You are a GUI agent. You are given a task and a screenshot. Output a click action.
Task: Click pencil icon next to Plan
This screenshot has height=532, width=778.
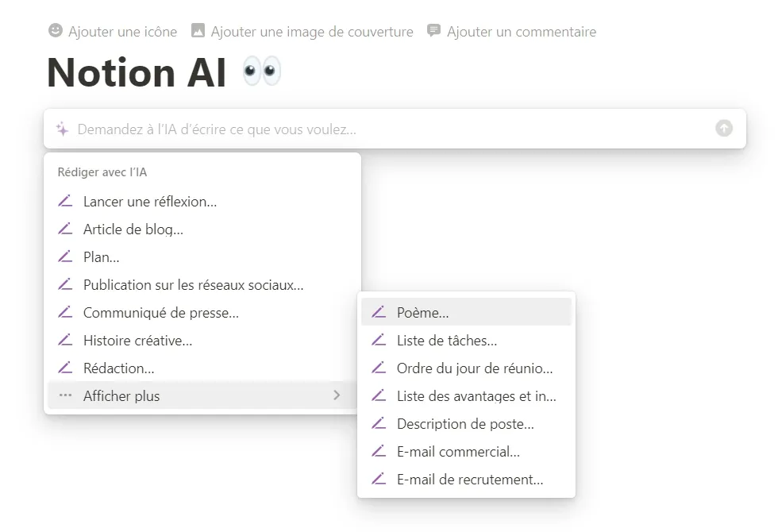click(x=65, y=256)
